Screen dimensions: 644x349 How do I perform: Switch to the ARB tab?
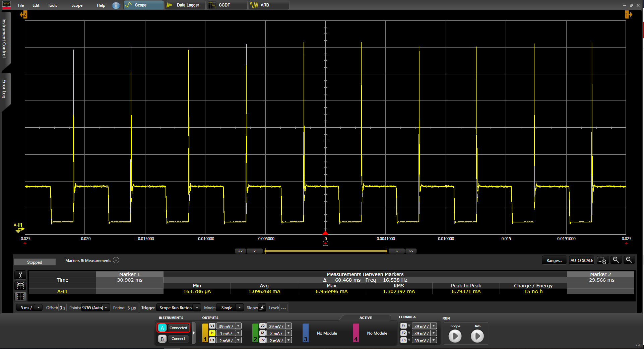point(269,5)
